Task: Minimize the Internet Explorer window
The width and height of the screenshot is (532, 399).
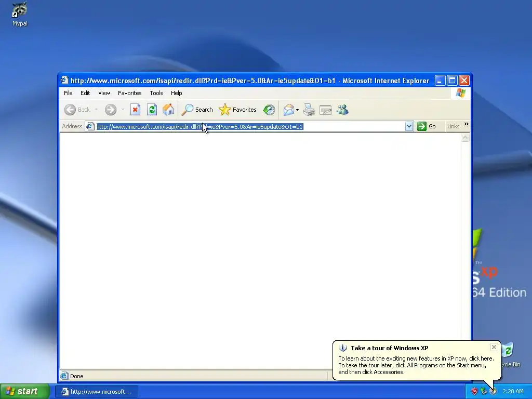Action: tap(440, 81)
